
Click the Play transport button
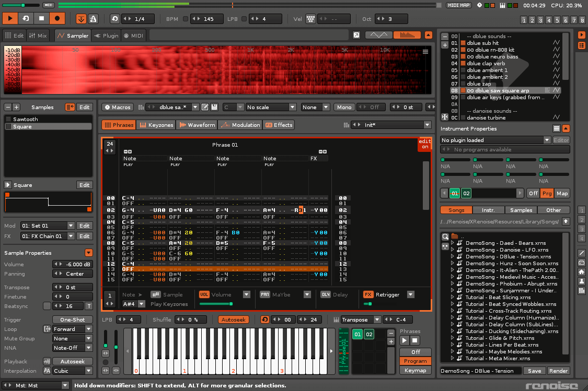(10, 19)
